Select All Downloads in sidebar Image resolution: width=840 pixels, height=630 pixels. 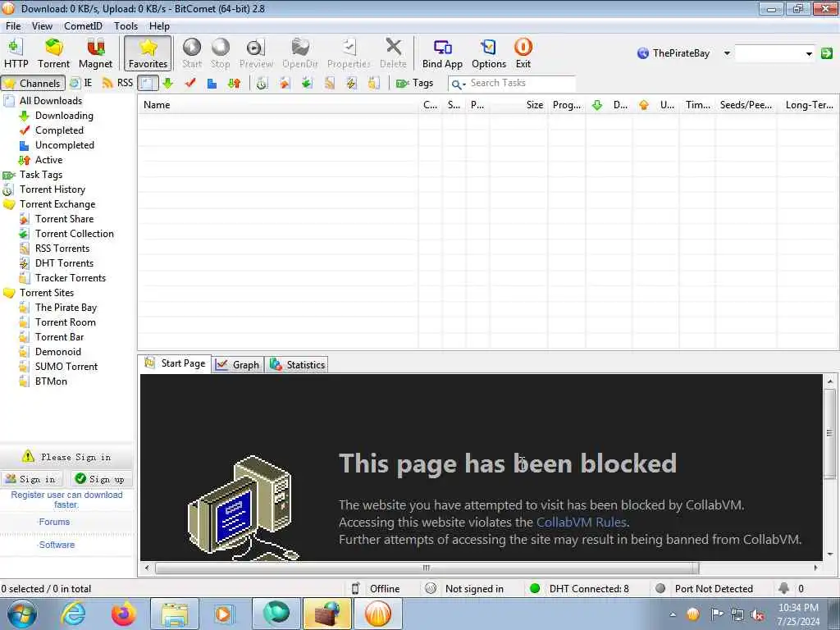tap(51, 101)
